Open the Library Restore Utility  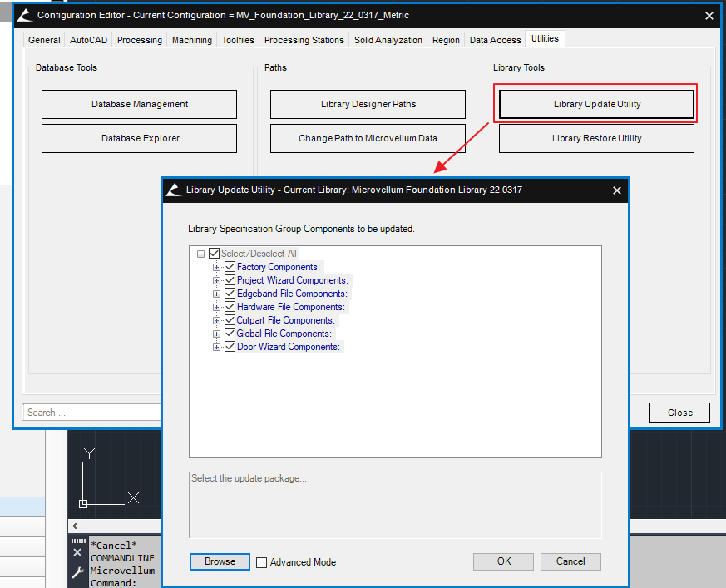[596, 138]
